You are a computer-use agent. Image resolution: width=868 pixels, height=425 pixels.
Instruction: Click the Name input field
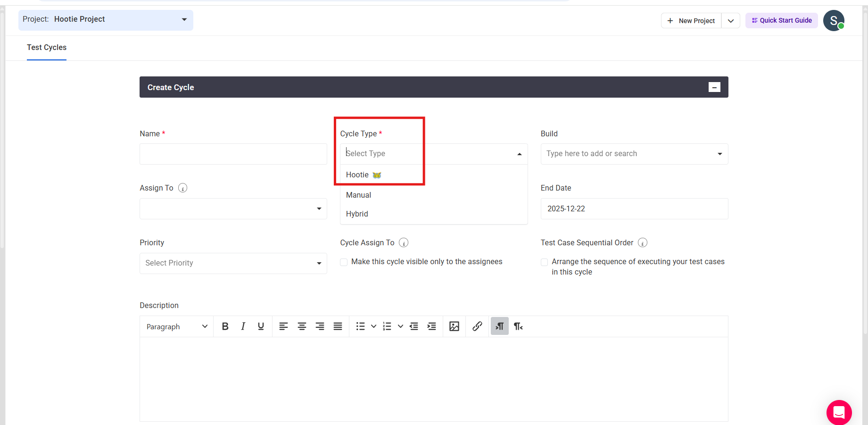point(233,154)
